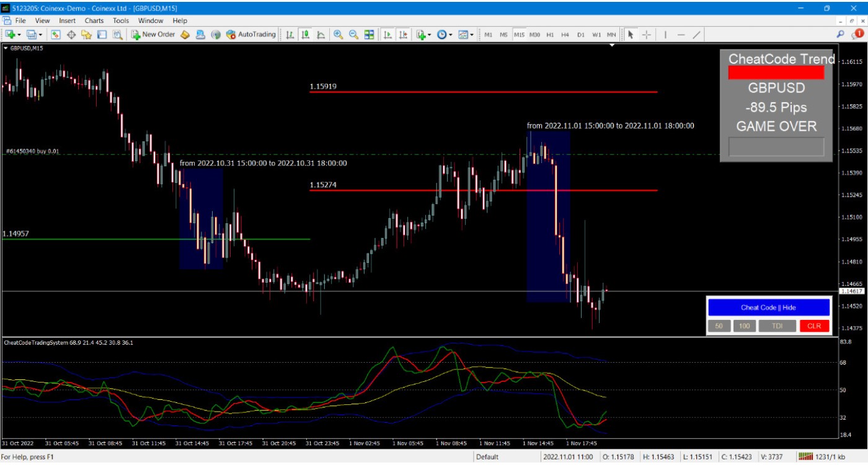The image size is (868, 465).
Task: Toggle the AutoTrading button
Action: pyautogui.click(x=250, y=35)
